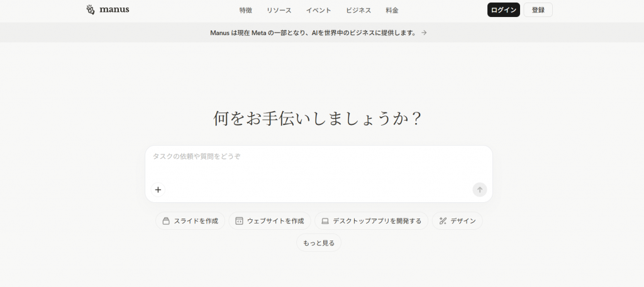Image resolution: width=644 pixels, height=287 pixels.
Task: Open the Manus Meta announcement banner link
Action: pos(313,33)
